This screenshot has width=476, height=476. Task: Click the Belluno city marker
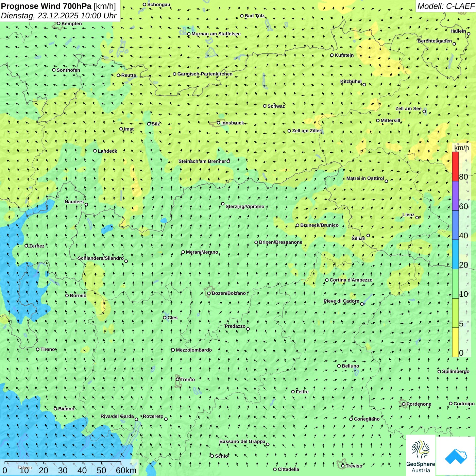[339, 366]
